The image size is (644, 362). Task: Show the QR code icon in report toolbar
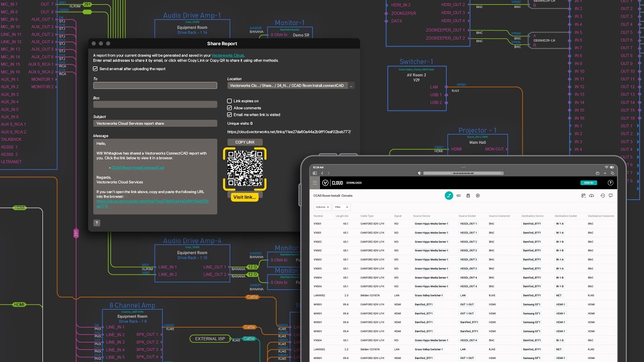(x=583, y=196)
